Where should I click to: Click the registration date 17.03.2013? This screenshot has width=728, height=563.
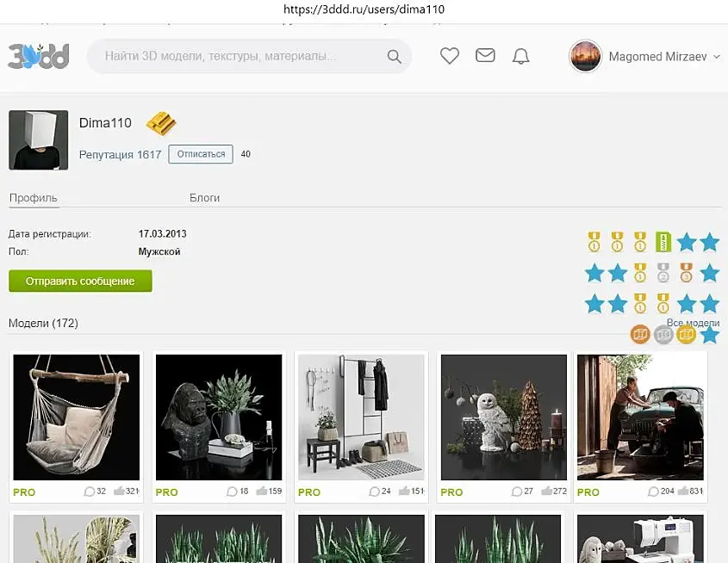(x=163, y=234)
